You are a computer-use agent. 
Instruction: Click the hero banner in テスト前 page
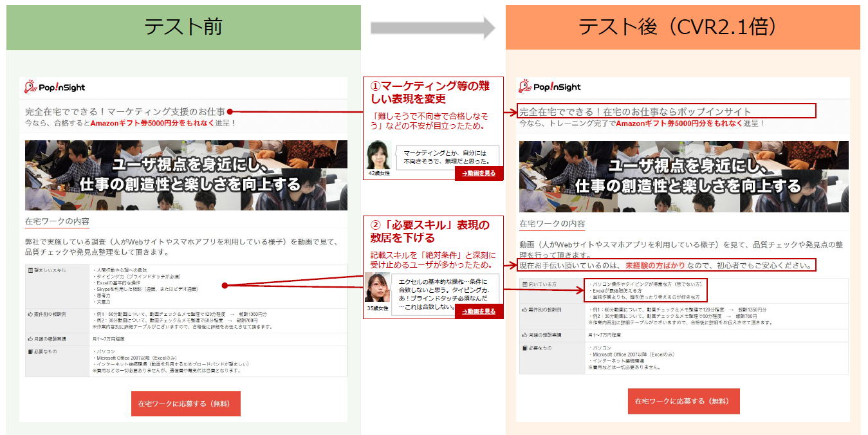pyautogui.click(x=186, y=176)
